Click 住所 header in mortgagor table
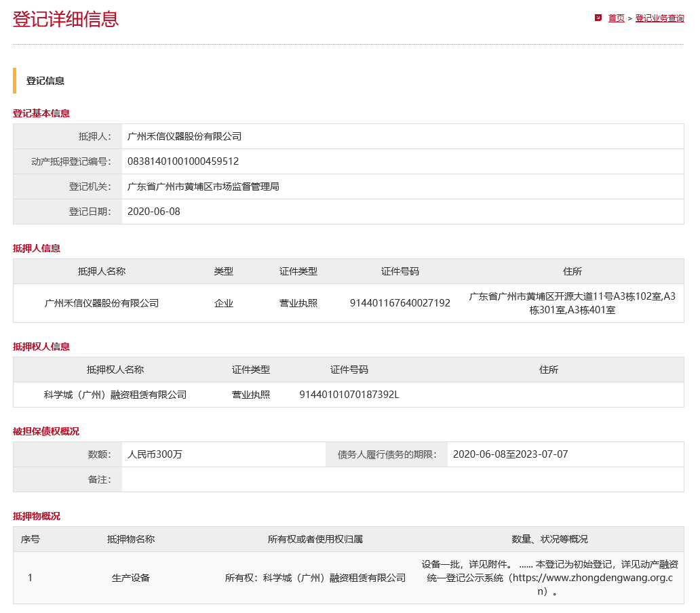 tap(572, 271)
